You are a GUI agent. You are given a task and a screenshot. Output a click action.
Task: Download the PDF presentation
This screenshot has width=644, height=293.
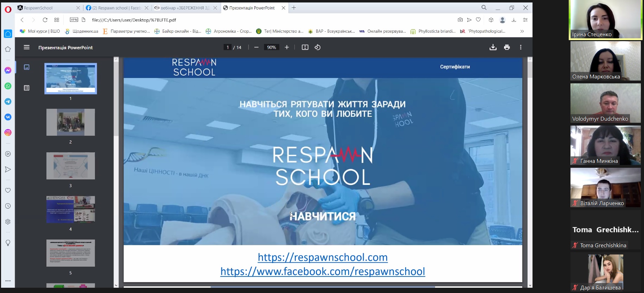(493, 47)
